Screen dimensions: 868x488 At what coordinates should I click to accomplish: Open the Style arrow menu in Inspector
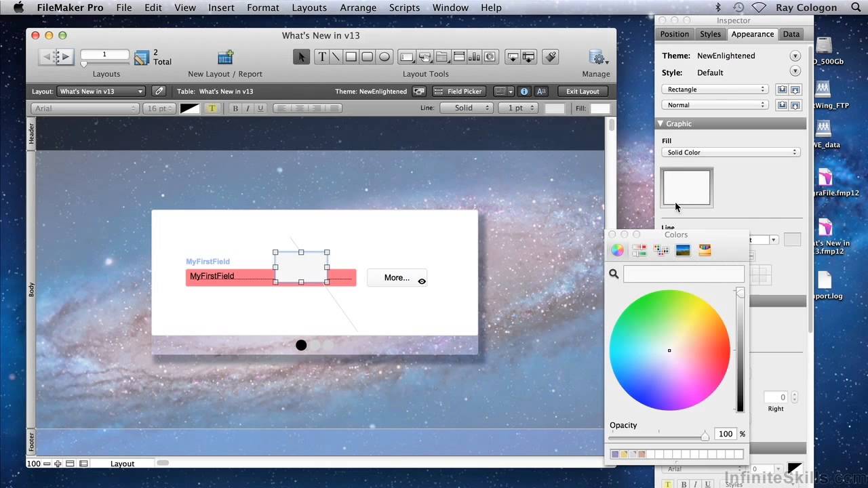coord(795,71)
